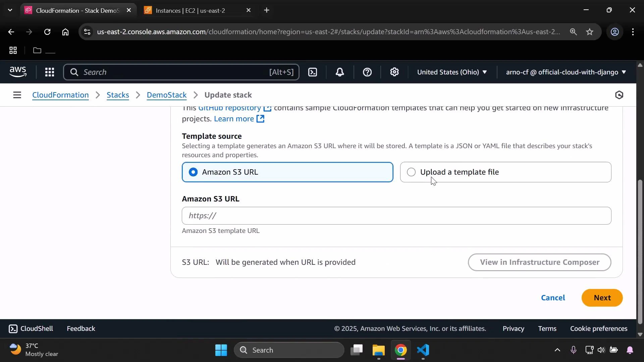Open the AWS services grid menu

coord(49,72)
